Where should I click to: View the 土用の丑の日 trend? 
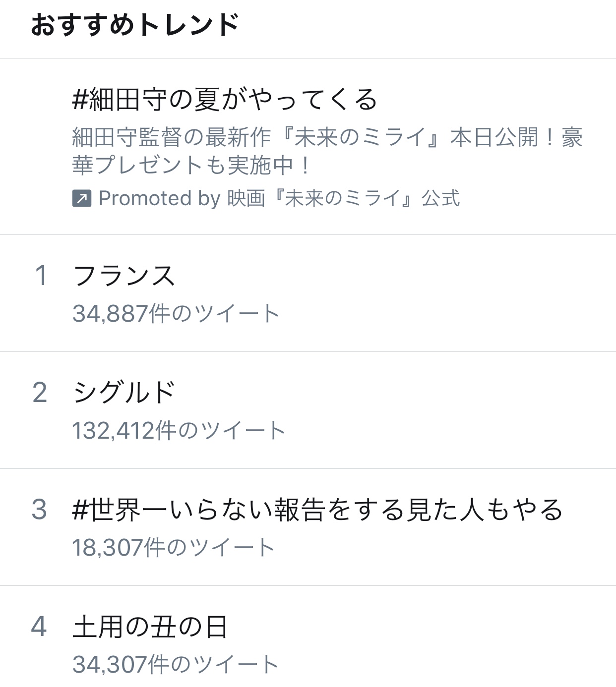pyautogui.click(x=150, y=627)
